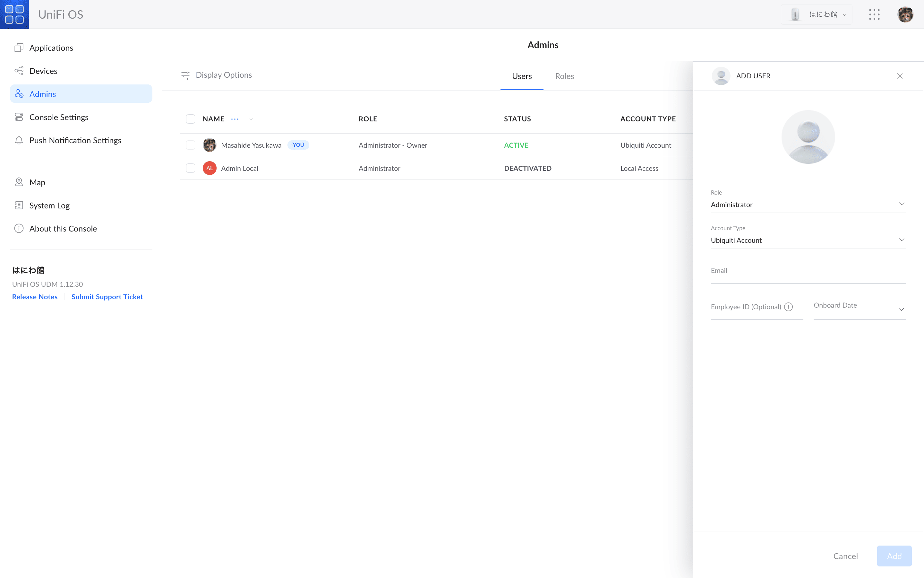Screen dimensions: 924x578
Task: Switch to the Users tab
Action: coord(522,76)
